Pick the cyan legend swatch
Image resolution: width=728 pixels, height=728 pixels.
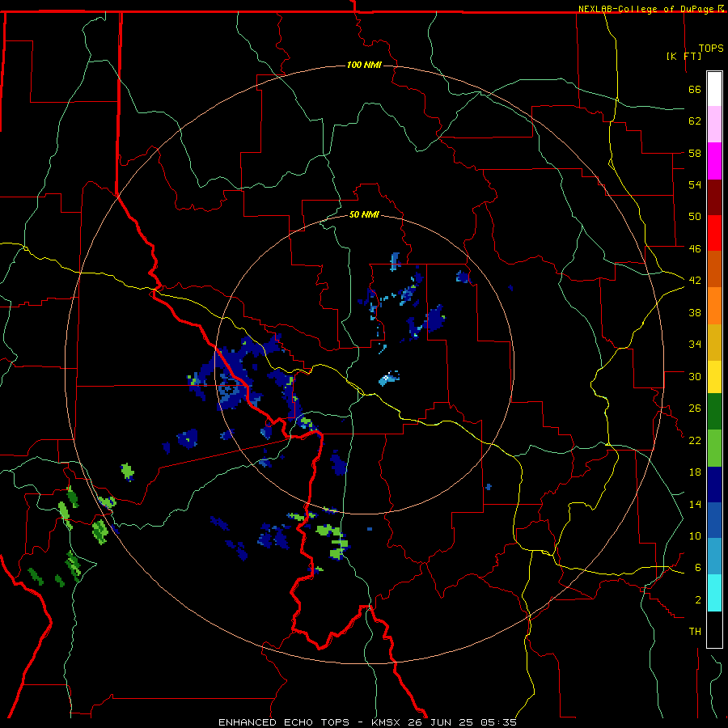click(x=714, y=593)
